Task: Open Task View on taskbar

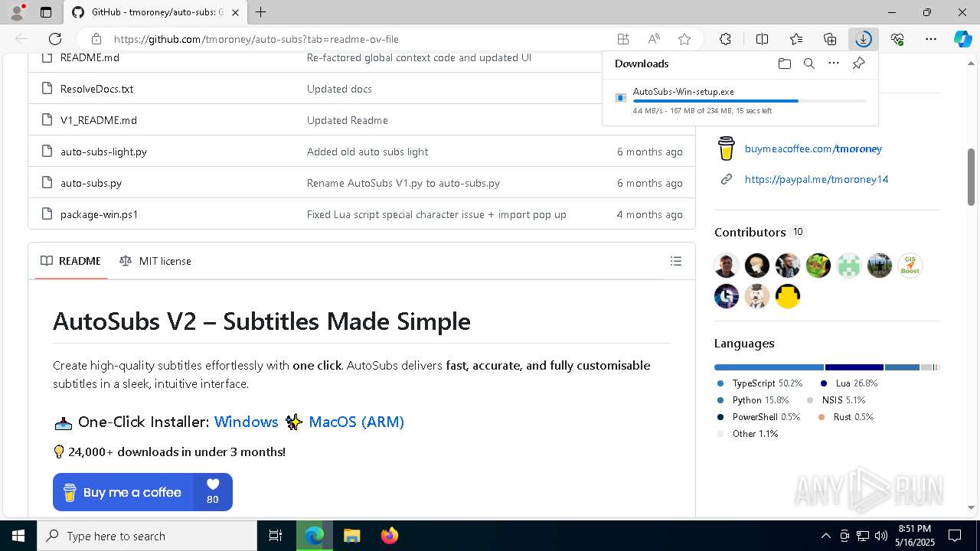Action: coord(276,536)
